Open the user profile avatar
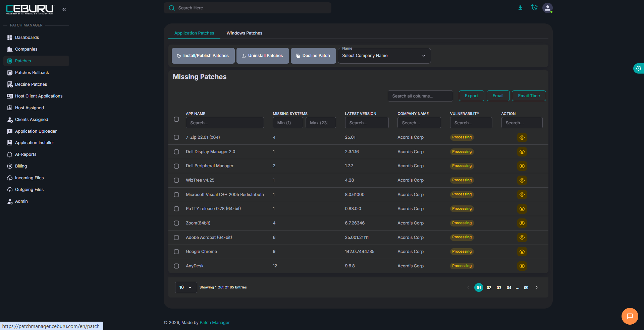 tap(547, 8)
